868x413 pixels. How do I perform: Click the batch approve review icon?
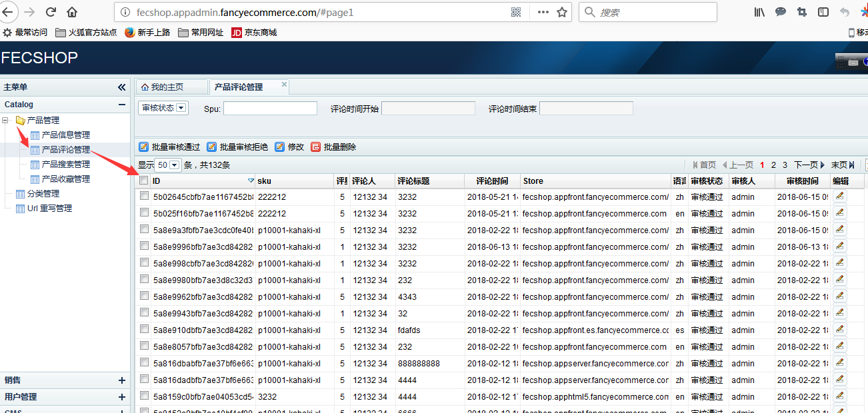(143, 147)
